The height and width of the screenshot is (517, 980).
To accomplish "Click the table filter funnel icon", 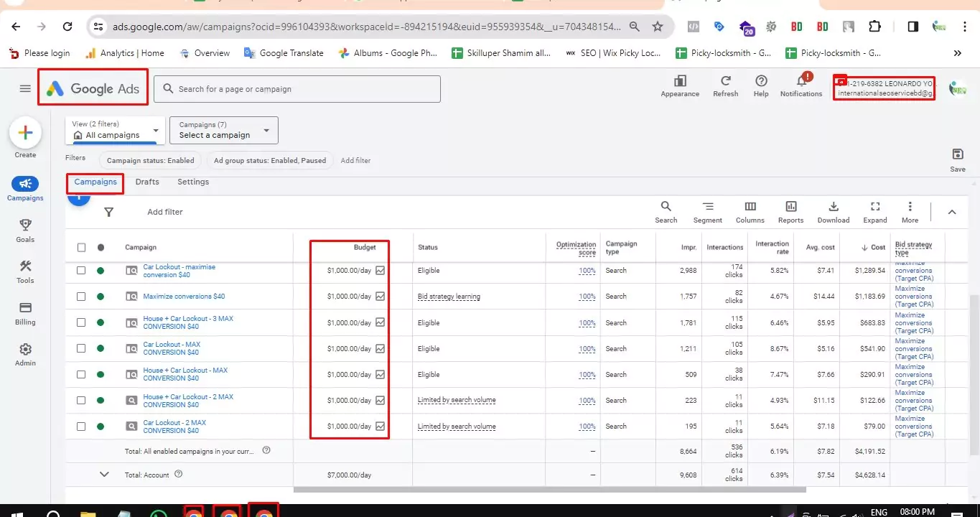I will pyautogui.click(x=109, y=212).
